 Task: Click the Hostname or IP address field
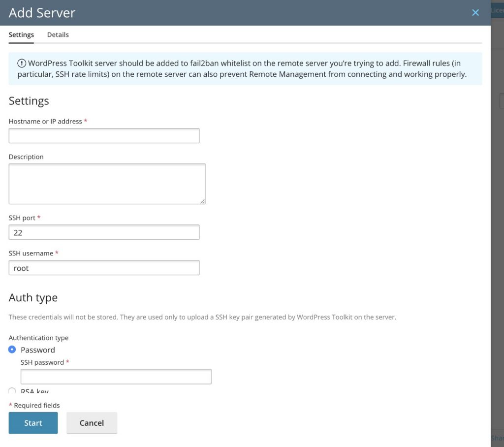click(104, 136)
